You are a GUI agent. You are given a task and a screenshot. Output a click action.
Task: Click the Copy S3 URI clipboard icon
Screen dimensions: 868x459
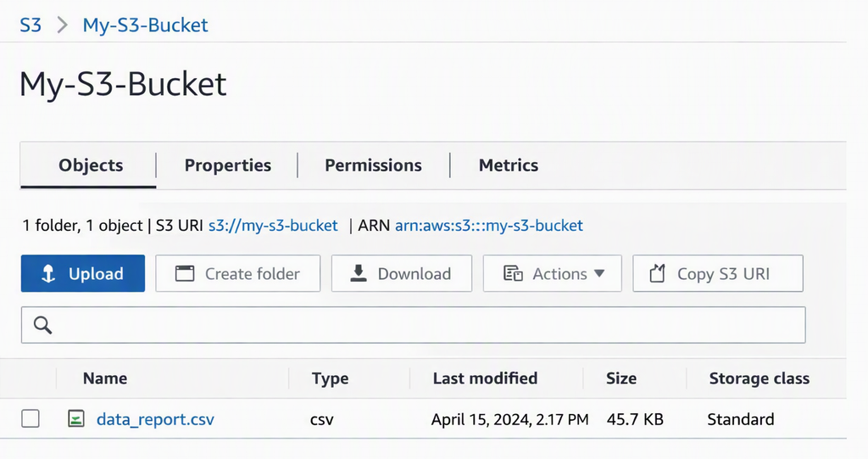click(x=657, y=273)
